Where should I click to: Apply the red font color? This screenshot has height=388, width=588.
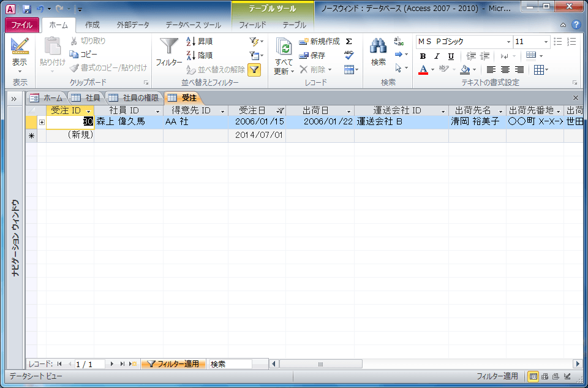tap(423, 69)
